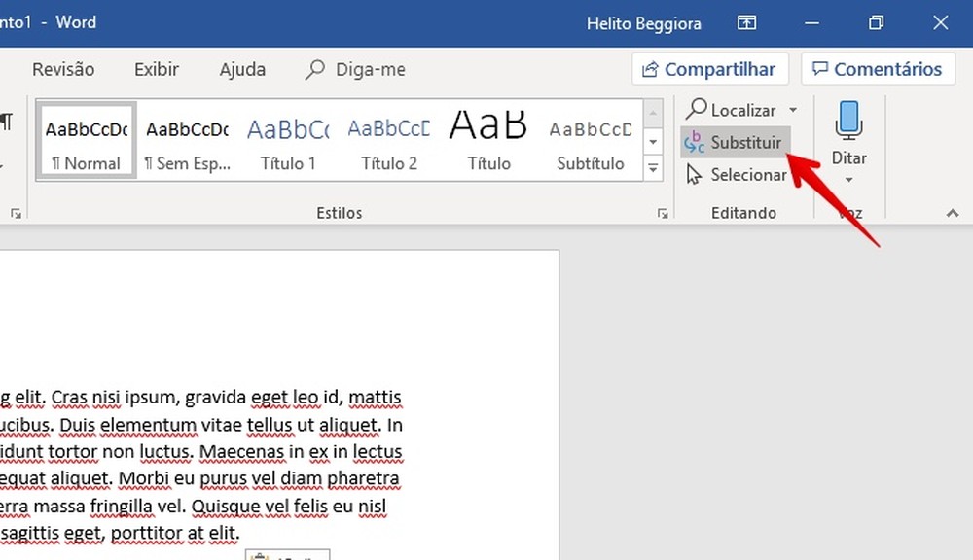Screen dimensions: 973x560
Task: Click the word "gravida" in the document
Action: [215, 398]
